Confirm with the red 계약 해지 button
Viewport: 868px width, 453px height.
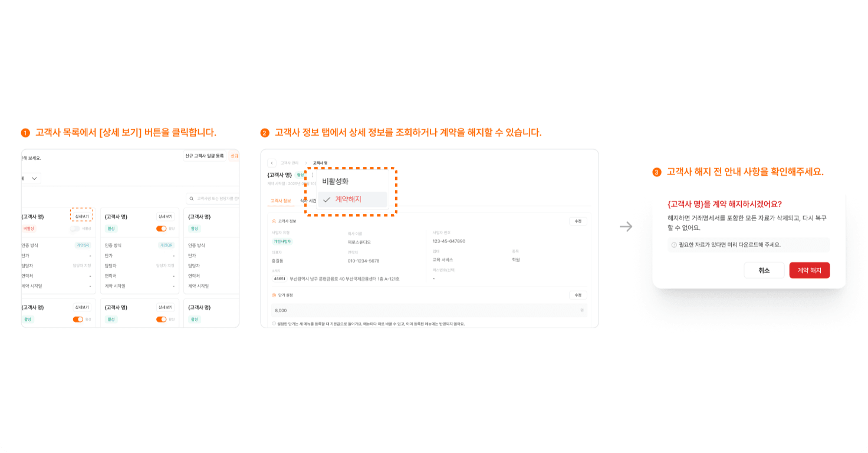(810, 270)
